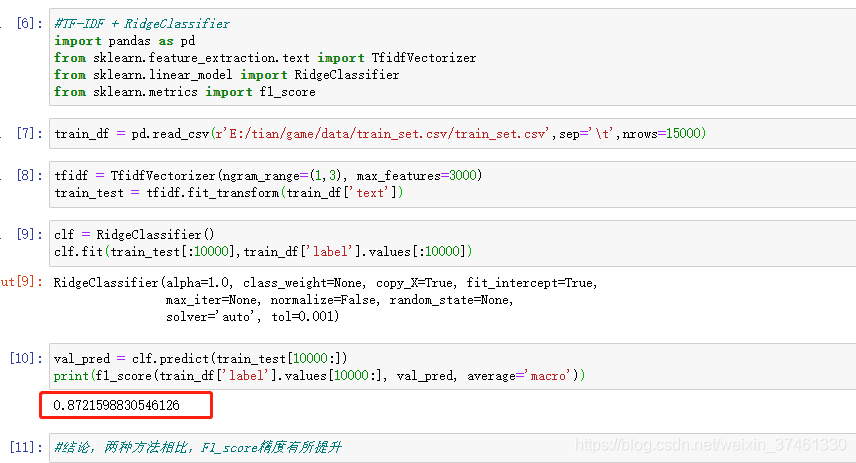Click the RidgeClassifier fit code cell [9]
856x463 pixels.
coord(453,243)
